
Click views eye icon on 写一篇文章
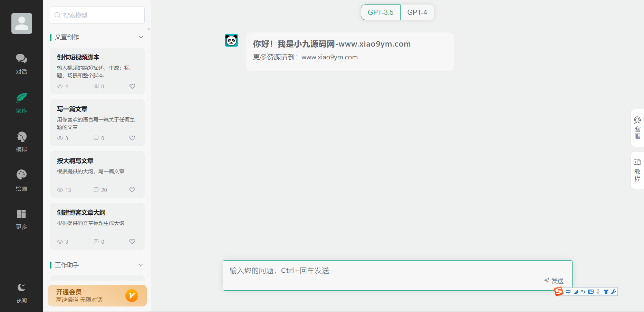click(x=60, y=138)
